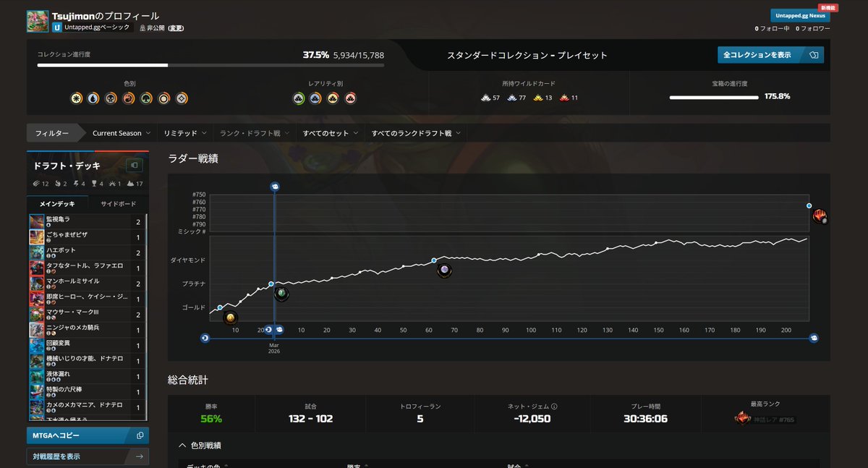Viewport: 868px width, 468px height.
Task: Click the 変更 privacy change link
Action: point(176,28)
